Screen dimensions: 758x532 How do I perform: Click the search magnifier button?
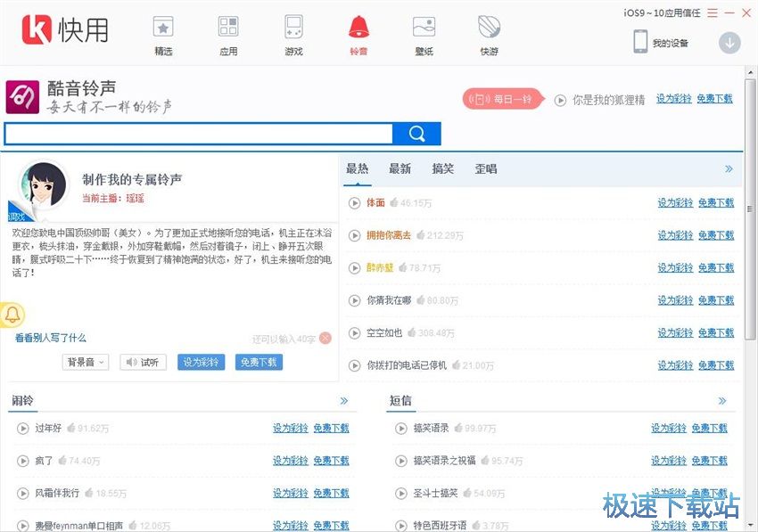click(416, 134)
